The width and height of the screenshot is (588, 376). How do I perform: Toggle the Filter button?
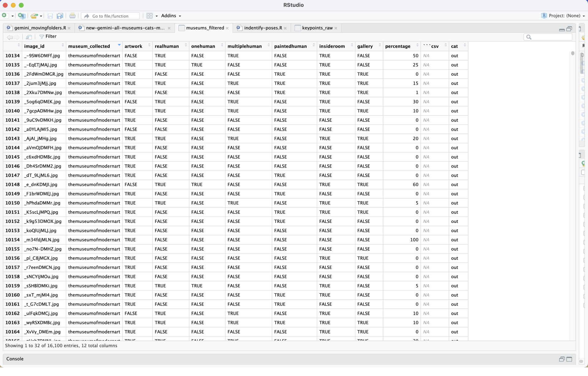click(48, 36)
